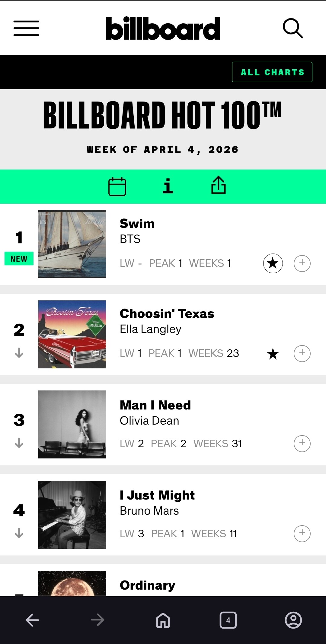Click the Billboard logo
This screenshot has height=644, width=326.
pyautogui.click(x=163, y=29)
